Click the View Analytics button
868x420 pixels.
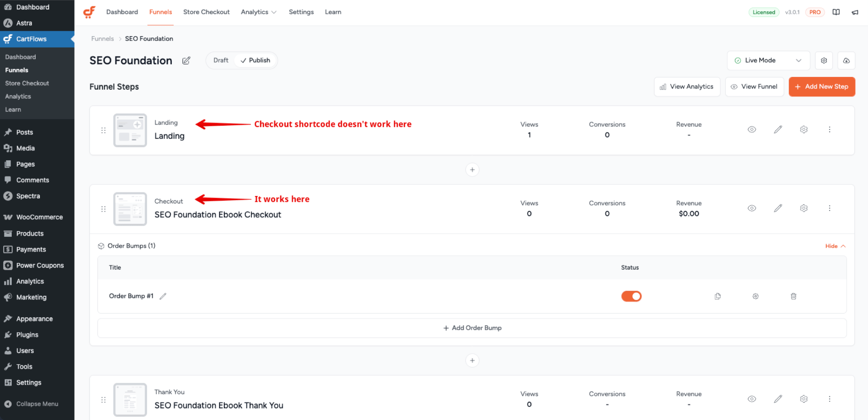(x=687, y=87)
